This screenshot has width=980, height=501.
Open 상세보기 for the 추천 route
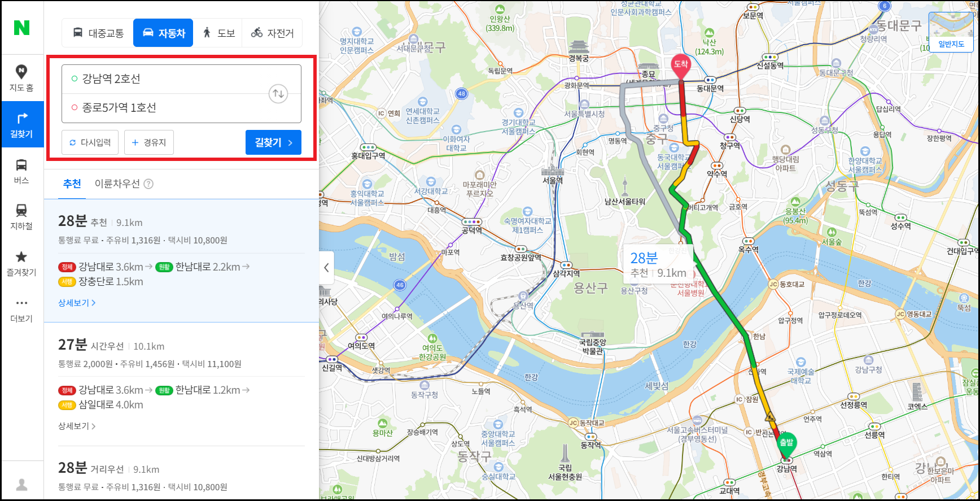[77, 303]
